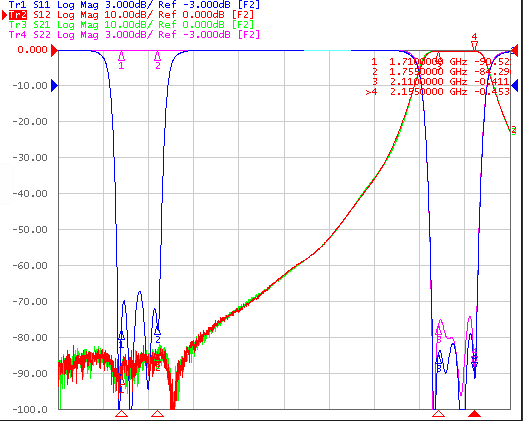
Task: Click the -90.00 Y-axis label
Action: (30, 374)
